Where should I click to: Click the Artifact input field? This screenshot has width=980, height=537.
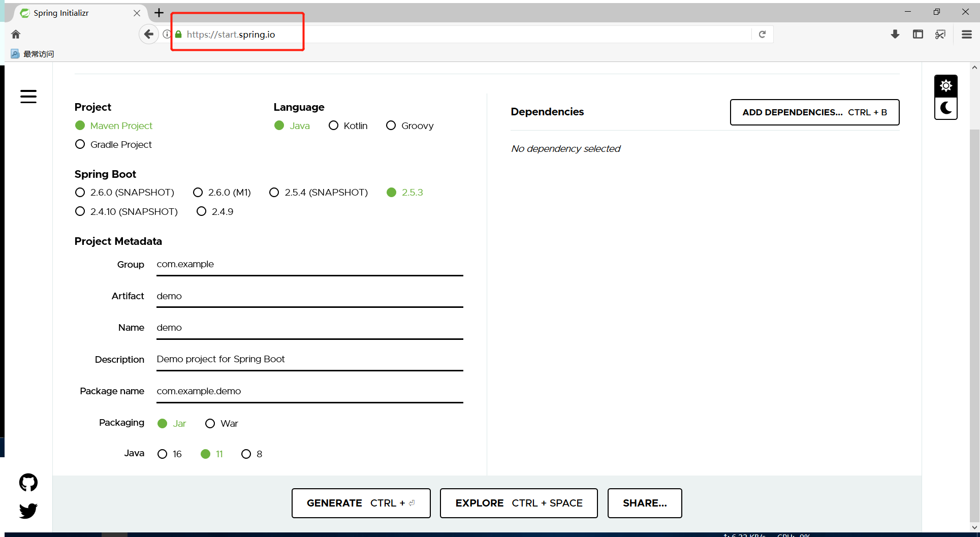(x=310, y=296)
